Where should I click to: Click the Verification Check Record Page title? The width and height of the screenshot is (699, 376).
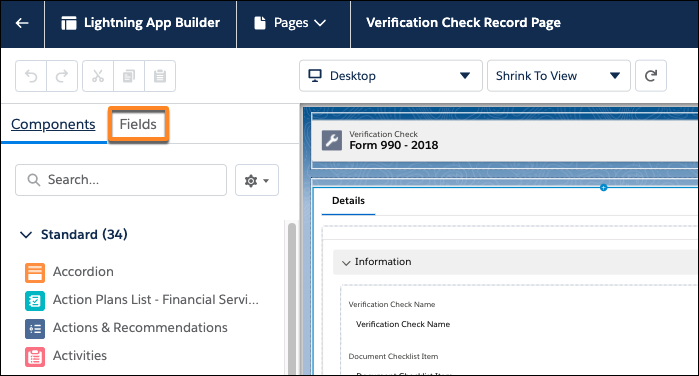tap(464, 23)
